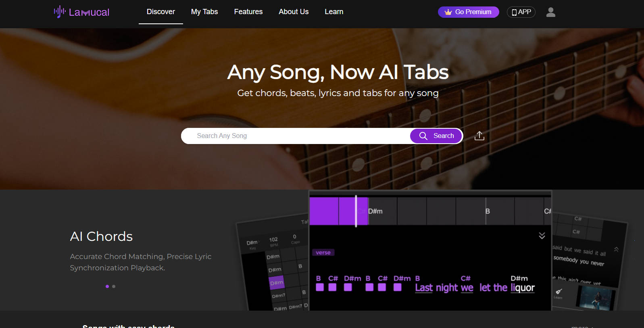Select the first purple carousel dot
Image resolution: width=644 pixels, height=328 pixels.
pyautogui.click(x=107, y=286)
